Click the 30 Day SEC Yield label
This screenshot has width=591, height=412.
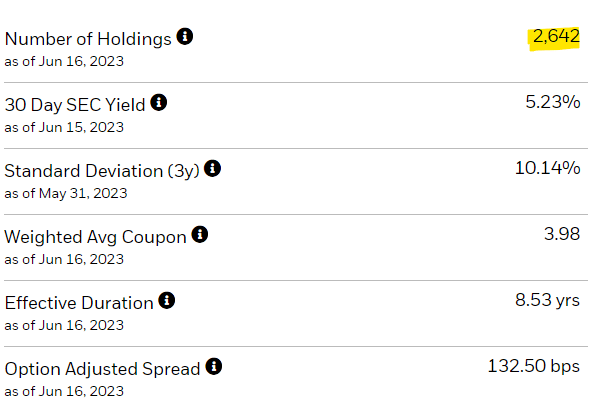pyautogui.click(x=75, y=105)
